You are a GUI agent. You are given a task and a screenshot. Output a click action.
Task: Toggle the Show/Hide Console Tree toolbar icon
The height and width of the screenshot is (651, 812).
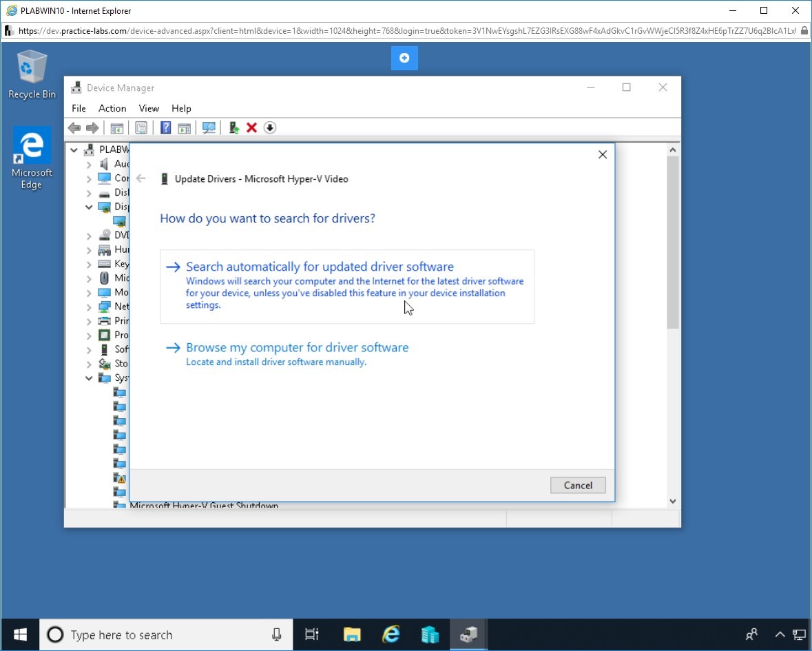pos(117,128)
